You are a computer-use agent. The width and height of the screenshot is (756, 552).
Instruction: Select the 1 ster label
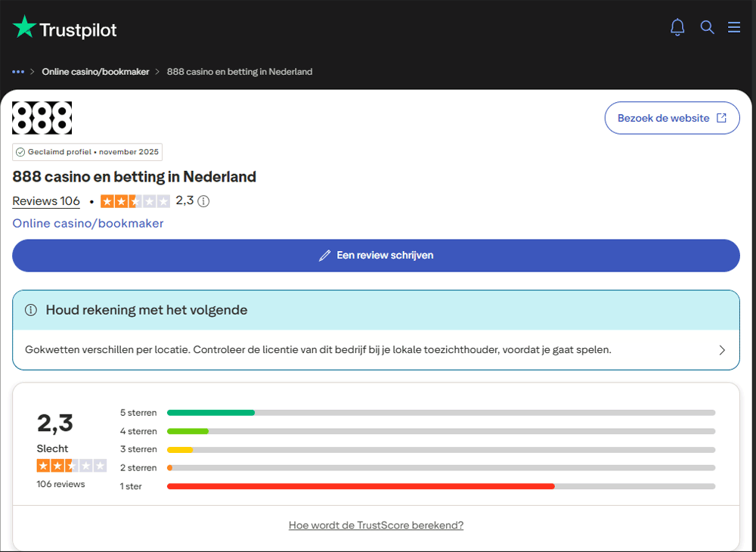[x=131, y=486]
